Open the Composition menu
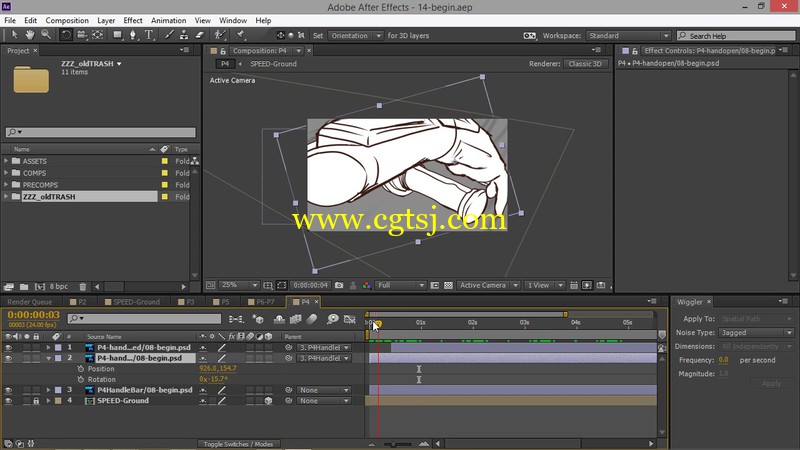 tap(67, 20)
